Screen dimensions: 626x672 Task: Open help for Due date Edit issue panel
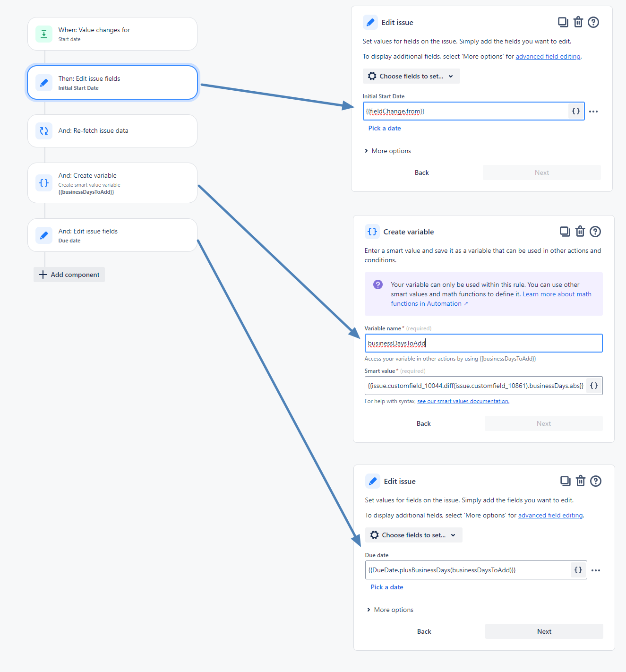[x=596, y=481]
